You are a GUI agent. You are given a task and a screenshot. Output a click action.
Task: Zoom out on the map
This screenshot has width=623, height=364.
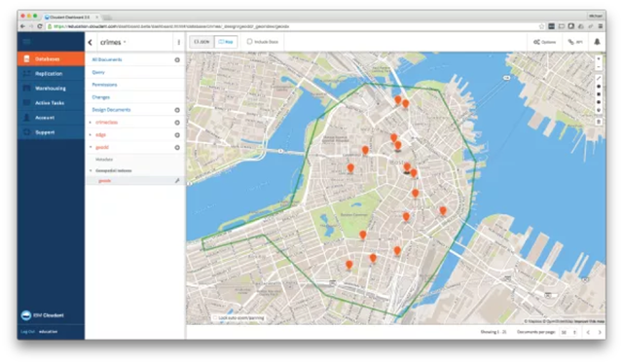click(x=599, y=66)
